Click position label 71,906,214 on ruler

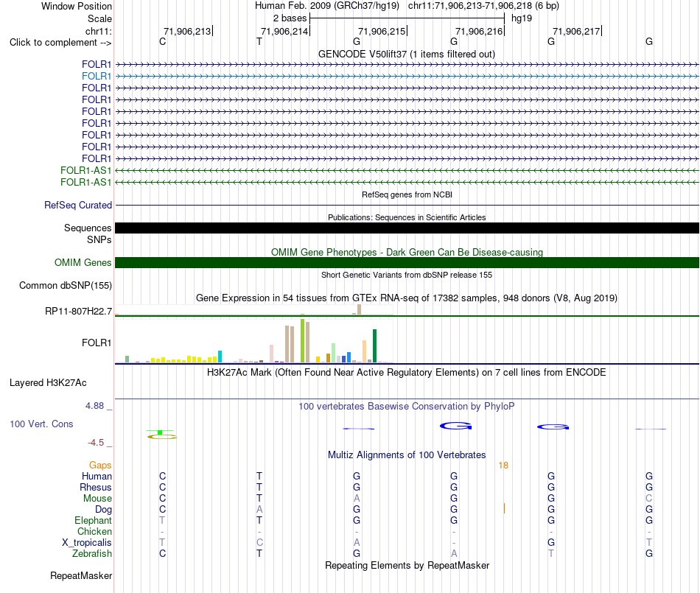(284, 31)
